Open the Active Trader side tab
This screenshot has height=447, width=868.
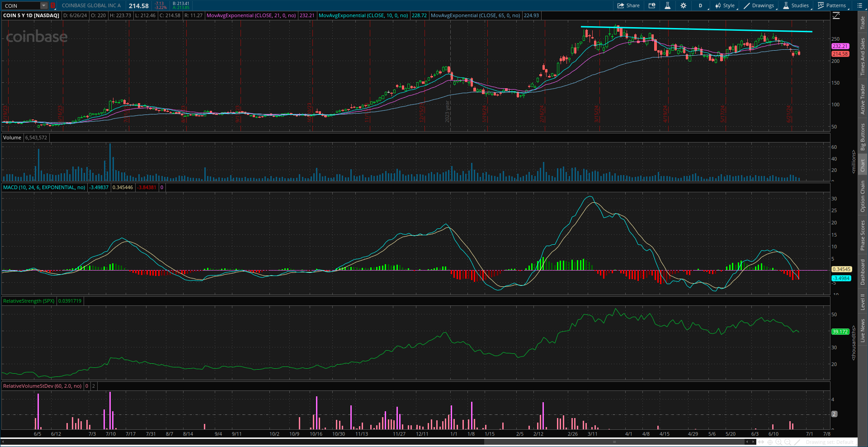pos(863,99)
